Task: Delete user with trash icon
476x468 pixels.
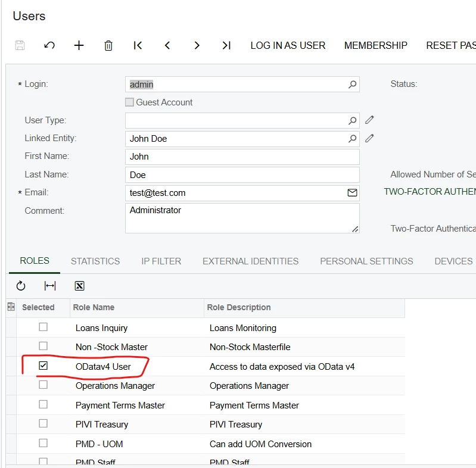Action: [x=108, y=45]
